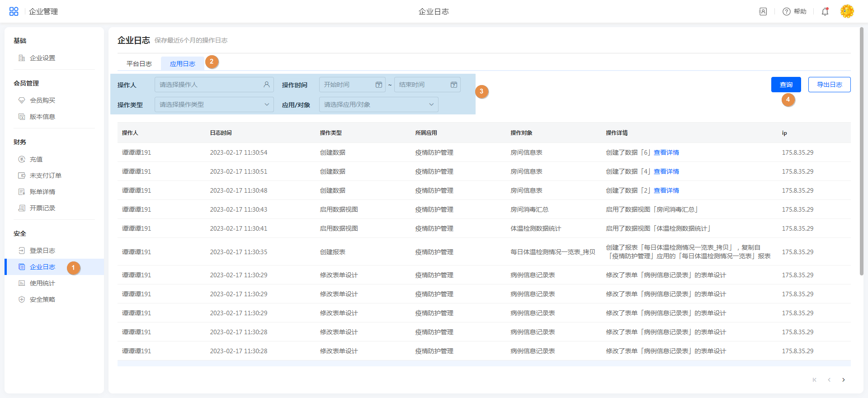The width and height of the screenshot is (868, 398).
Task: Open the operator selection field
Action: tap(214, 85)
